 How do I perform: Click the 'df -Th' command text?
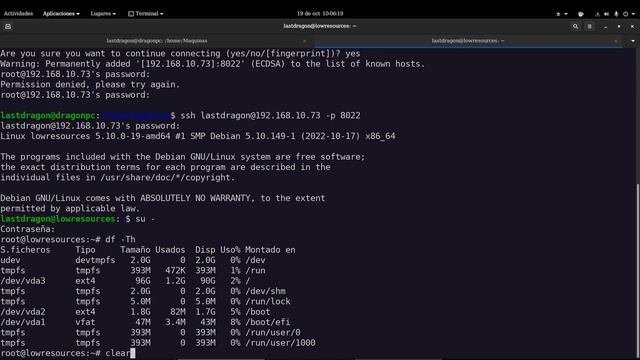coord(120,240)
